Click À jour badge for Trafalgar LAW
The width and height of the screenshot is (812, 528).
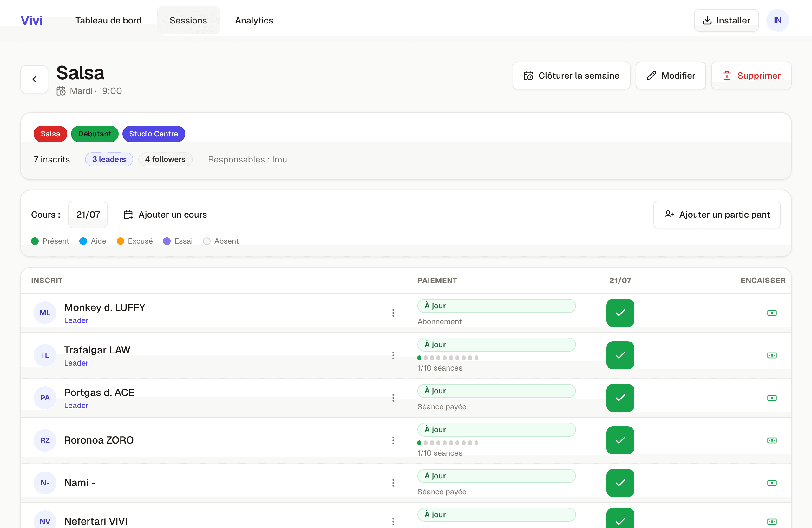pos(496,345)
